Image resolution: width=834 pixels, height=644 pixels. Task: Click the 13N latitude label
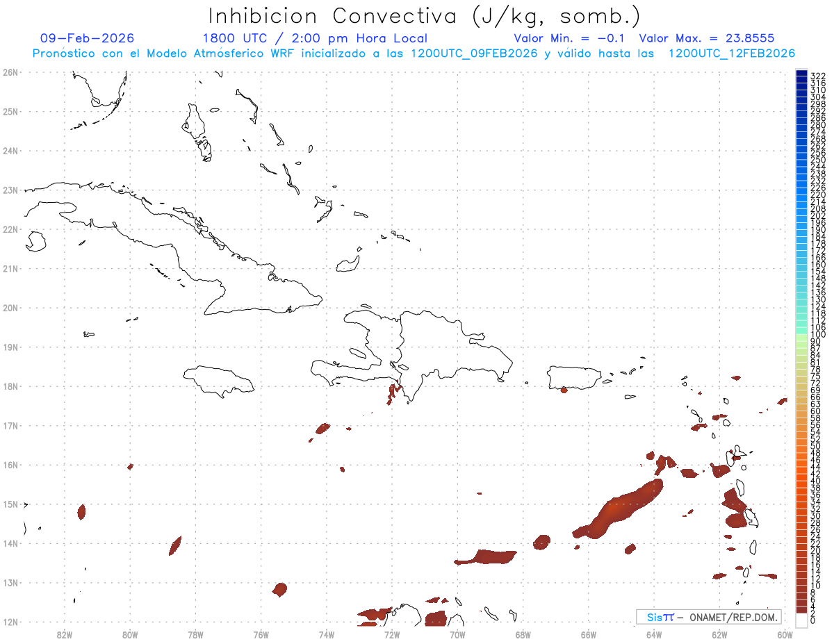point(10,583)
